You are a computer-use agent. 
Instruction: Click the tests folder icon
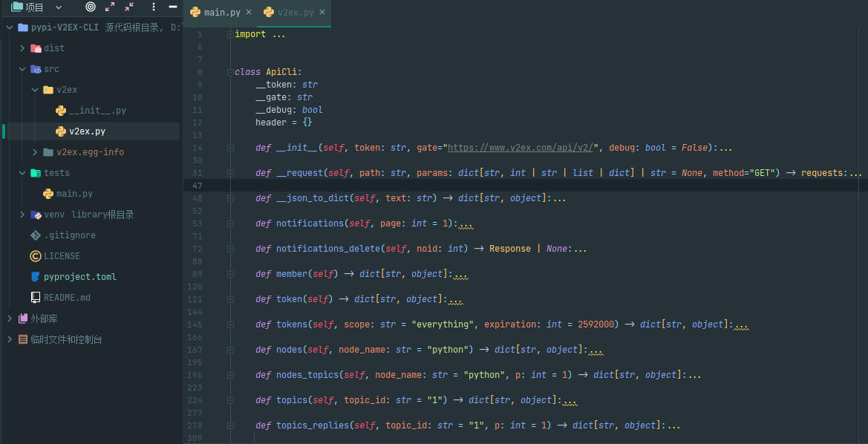pos(36,173)
